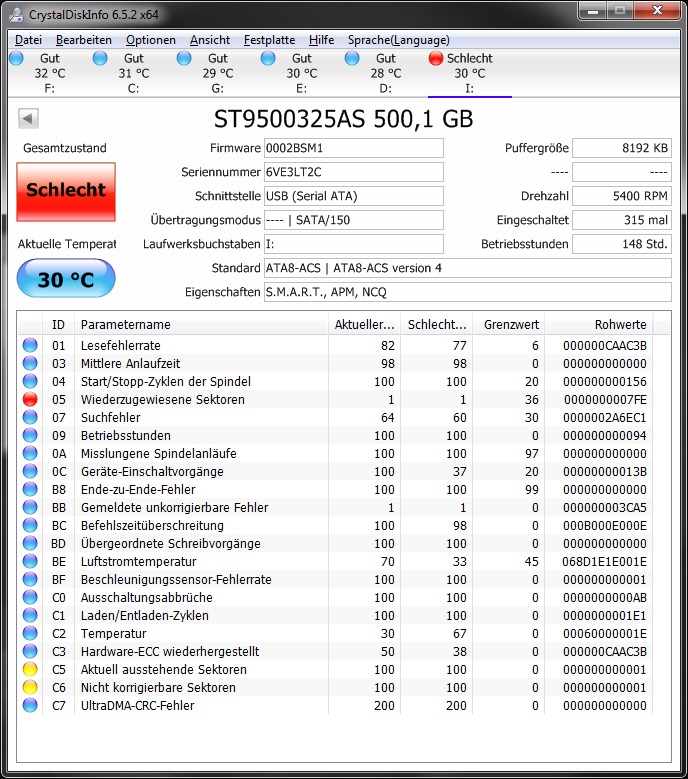This screenshot has height=779, width=688.
Task: Click the Übertragungsmodus field SATA/150
Action: (x=354, y=220)
